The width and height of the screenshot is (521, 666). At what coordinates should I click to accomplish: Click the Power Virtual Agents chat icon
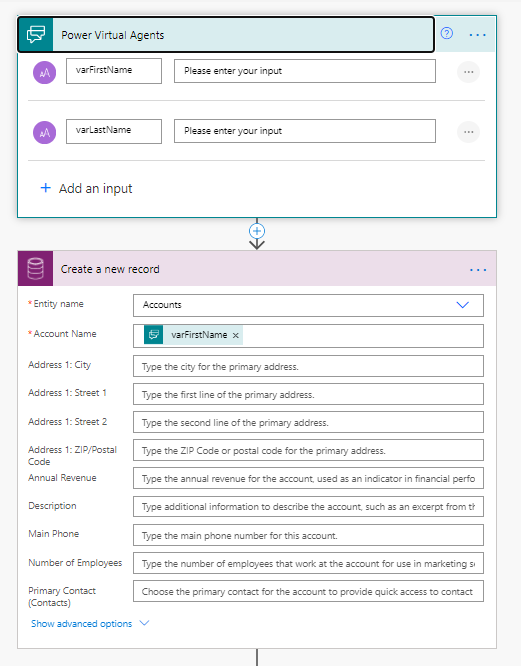click(36, 34)
